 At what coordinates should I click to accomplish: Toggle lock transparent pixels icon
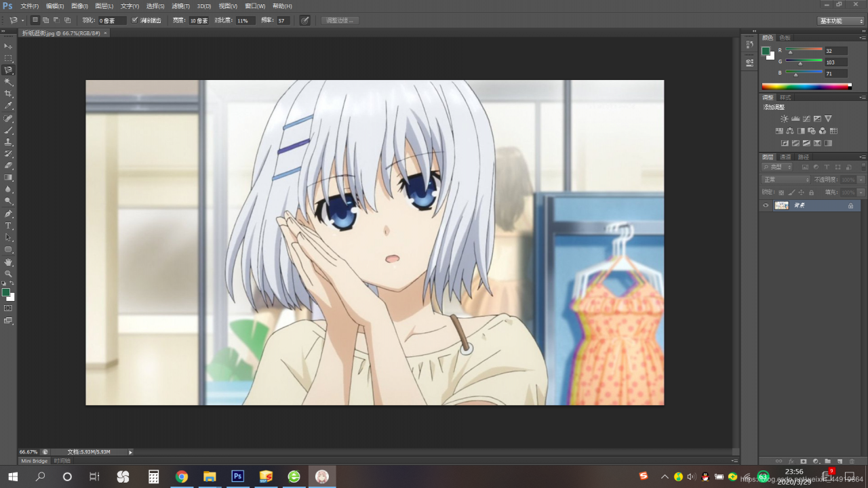coord(781,192)
